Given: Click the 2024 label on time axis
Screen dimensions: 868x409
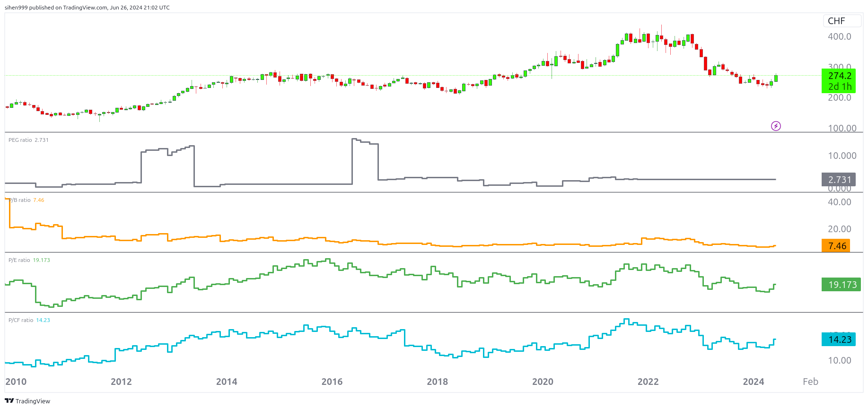Looking at the screenshot, I should coord(754,382).
